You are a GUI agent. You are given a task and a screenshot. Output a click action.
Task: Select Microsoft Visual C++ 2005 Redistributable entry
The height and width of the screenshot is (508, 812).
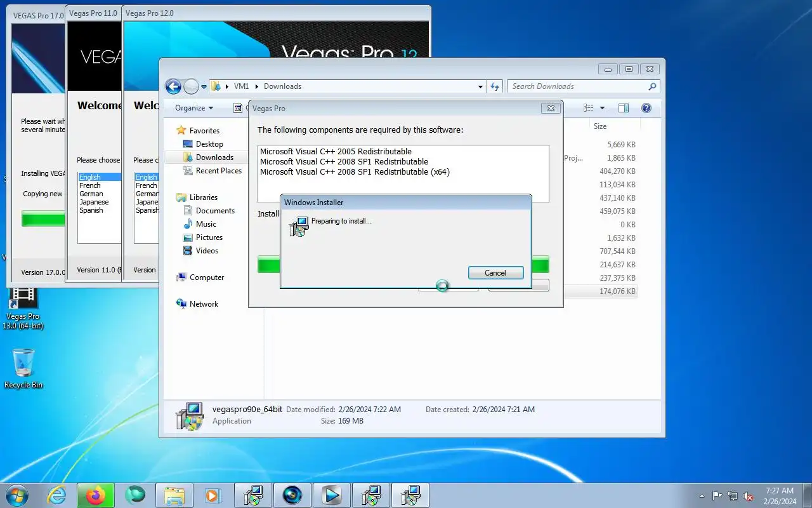[336, 152]
